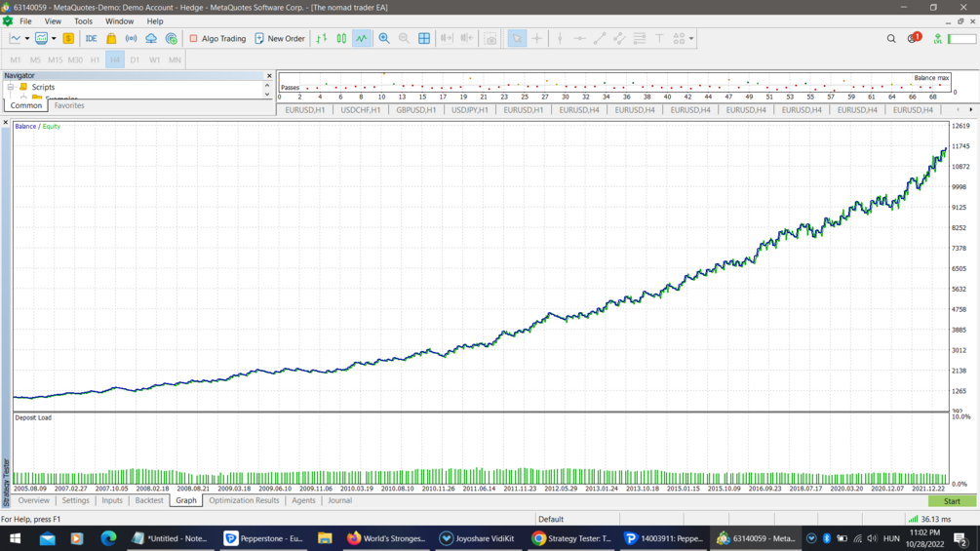Open the new chart dropdown arrow
Image resolution: width=980 pixels, height=551 pixels.
click(x=27, y=39)
